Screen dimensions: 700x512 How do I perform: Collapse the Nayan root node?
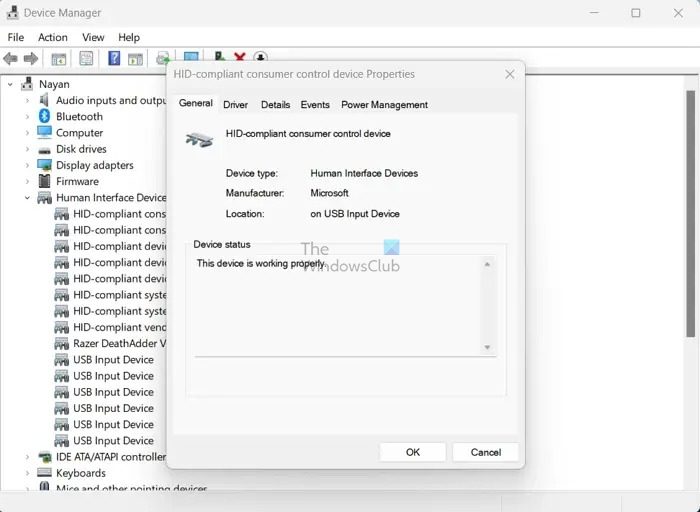10,84
